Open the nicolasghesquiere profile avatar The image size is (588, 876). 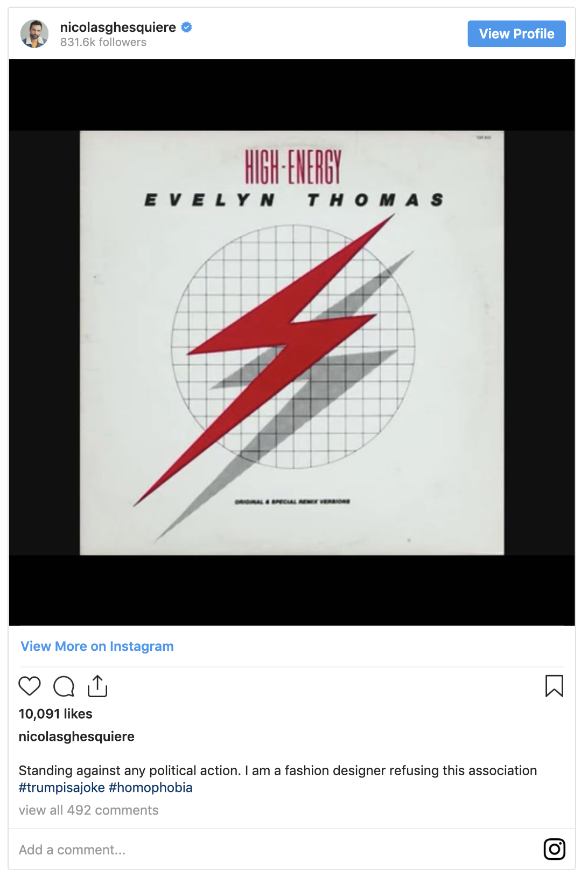point(34,34)
